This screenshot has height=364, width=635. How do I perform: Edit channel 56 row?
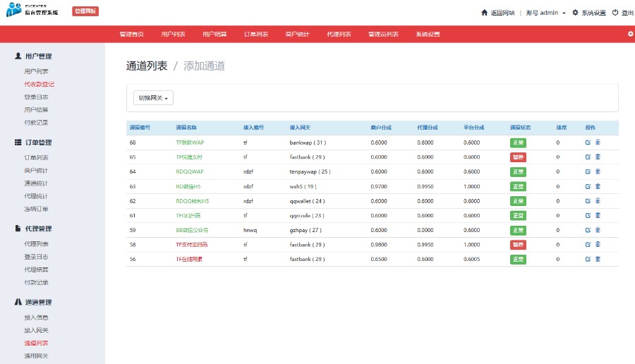[x=588, y=259]
